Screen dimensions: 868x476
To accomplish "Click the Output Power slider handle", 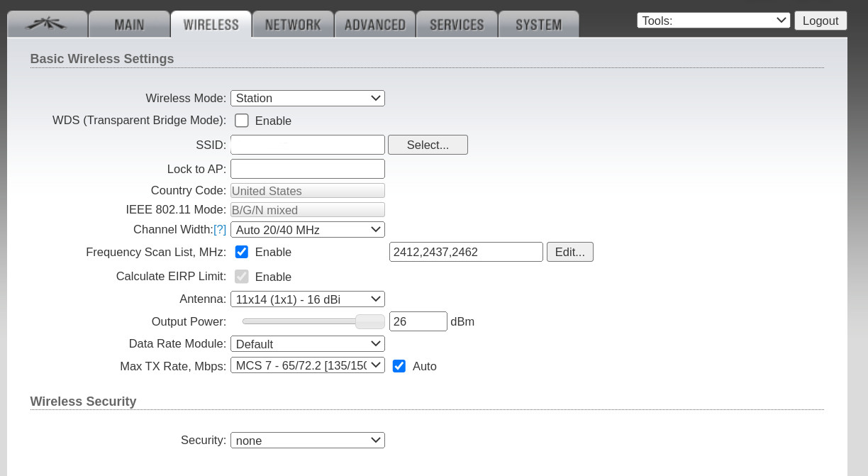I will 369,321.
